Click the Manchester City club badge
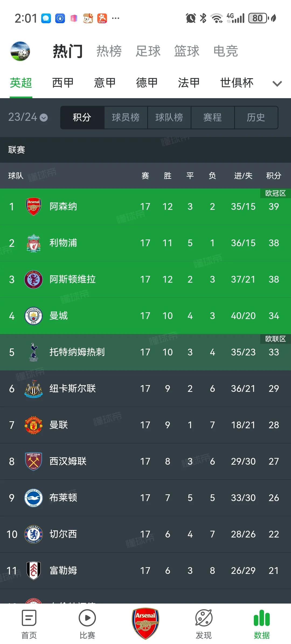This screenshot has width=291, height=644. coord(33,316)
